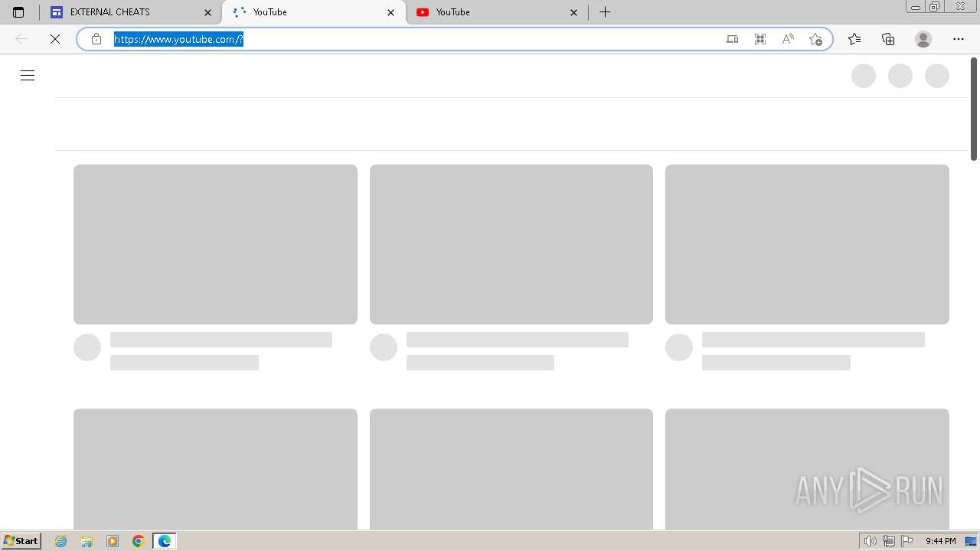Open the tab actions menu icon

point(18,12)
